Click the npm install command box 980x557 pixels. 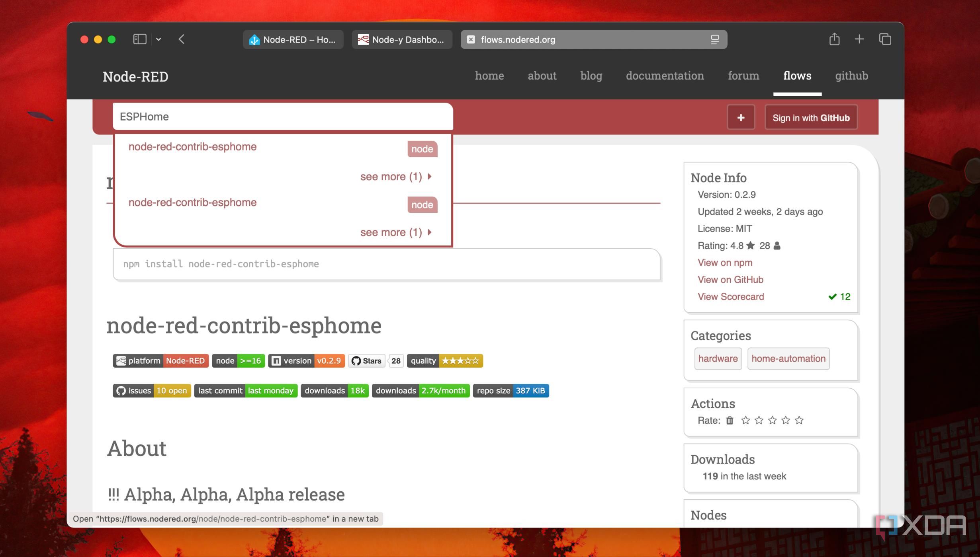tap(386, 264)
